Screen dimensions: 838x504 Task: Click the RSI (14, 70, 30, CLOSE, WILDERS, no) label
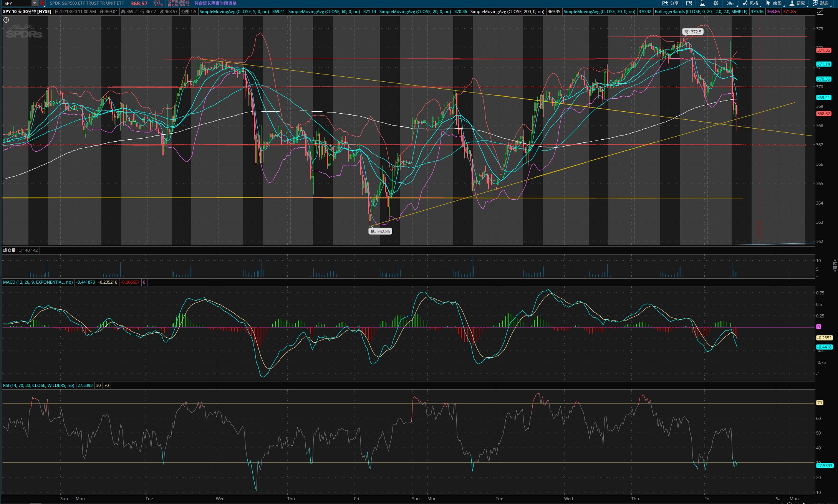[39, 385]
